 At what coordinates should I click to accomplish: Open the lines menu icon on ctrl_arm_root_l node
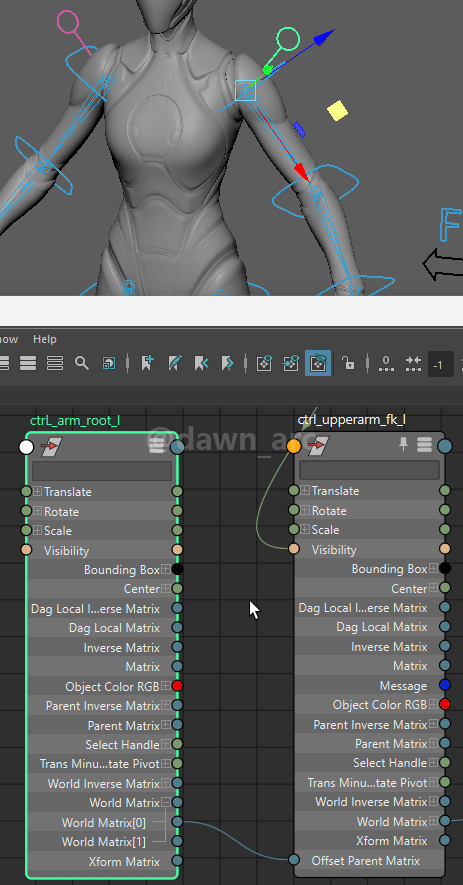[x=157, y=446]
